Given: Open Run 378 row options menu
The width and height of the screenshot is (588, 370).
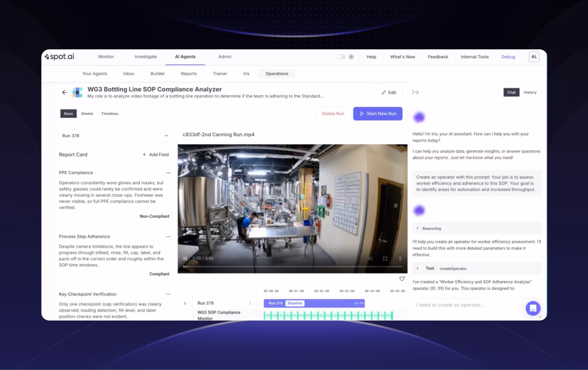Looking at the screenshot, I should click(x=250, y=303).
